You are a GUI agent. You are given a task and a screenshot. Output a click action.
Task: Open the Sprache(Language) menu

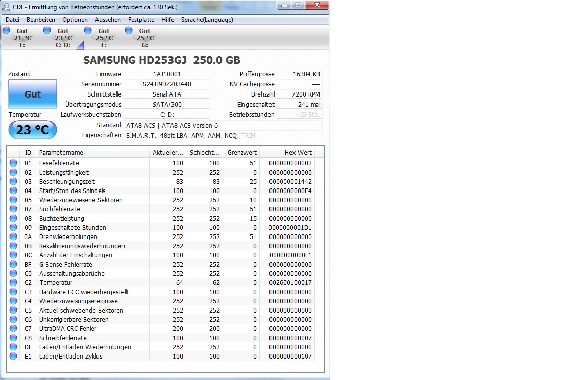(x=207, y=20)
